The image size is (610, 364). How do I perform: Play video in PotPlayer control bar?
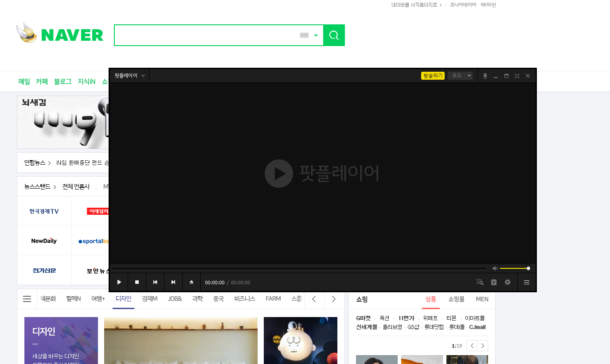[x=119, y=282]
